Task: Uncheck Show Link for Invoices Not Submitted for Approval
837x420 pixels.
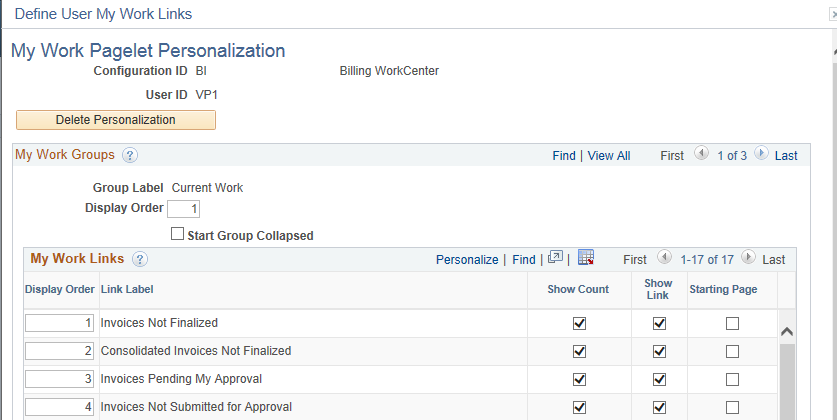Action: coord(659,408)
